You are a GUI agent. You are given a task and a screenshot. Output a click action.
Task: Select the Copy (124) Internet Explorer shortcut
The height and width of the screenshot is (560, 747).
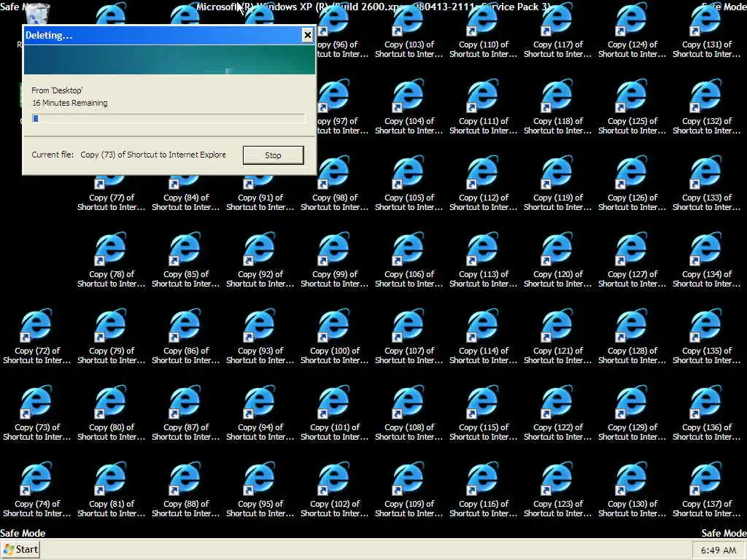632,31
